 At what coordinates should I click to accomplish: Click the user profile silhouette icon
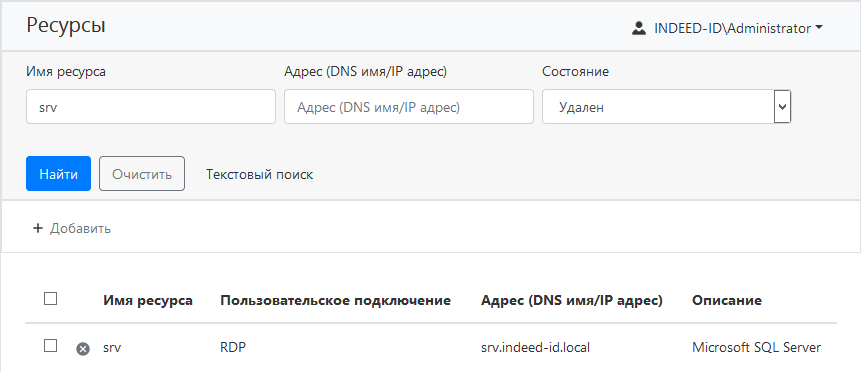pyautogui.click(x=639, y=29)
